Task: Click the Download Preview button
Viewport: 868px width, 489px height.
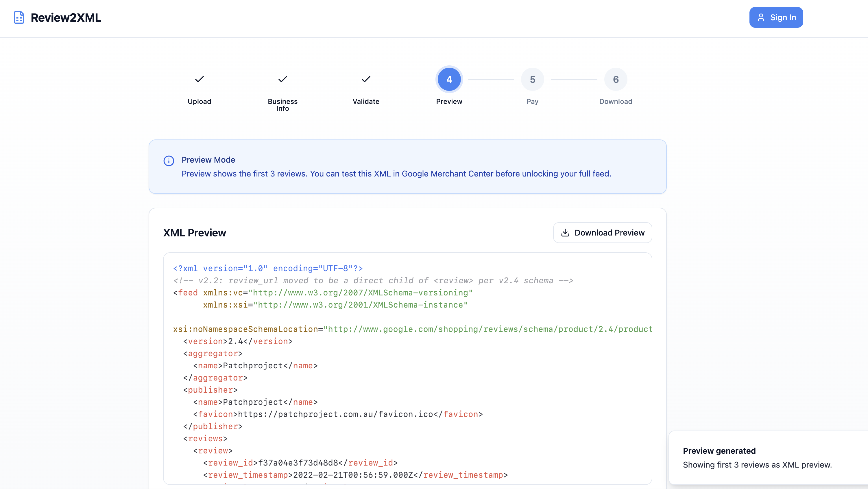Action: 603,232
